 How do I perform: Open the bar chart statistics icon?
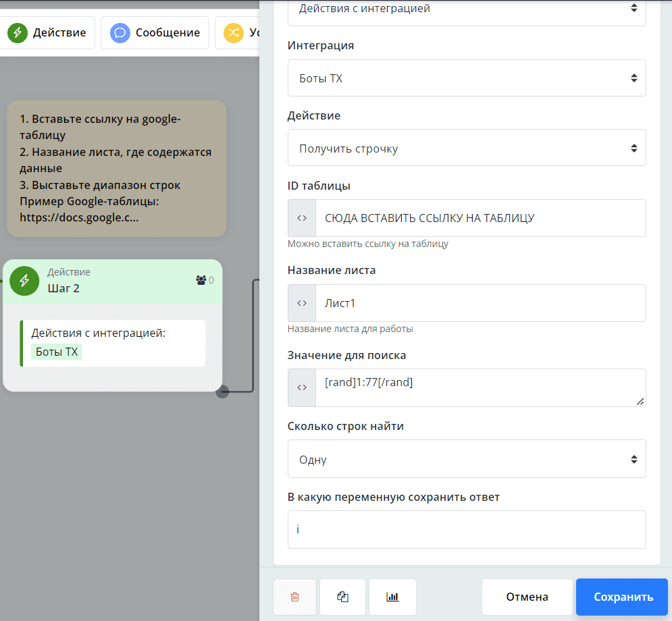[392, 597]
